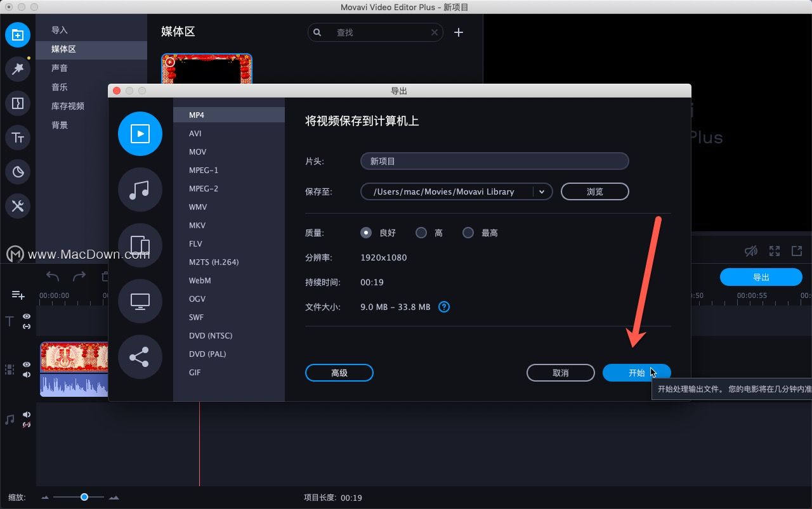Click the detach preview window icon

pos(797,251)
